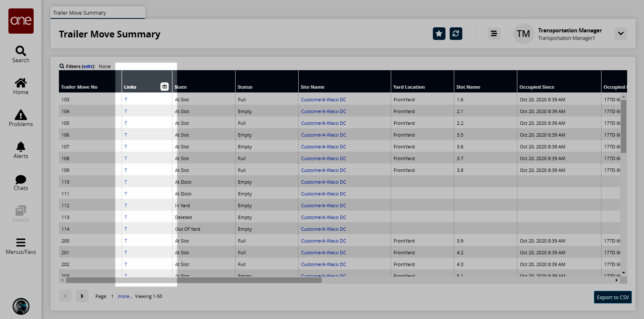Screen dimensions: 644x319
Task: Open the Menus/Favs hamburger menu
Action: [21, 247]
